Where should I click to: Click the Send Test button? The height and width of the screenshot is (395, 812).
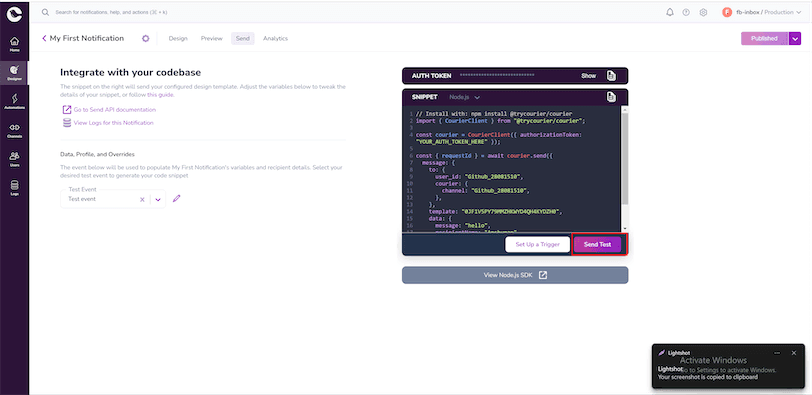pos(598,244)
